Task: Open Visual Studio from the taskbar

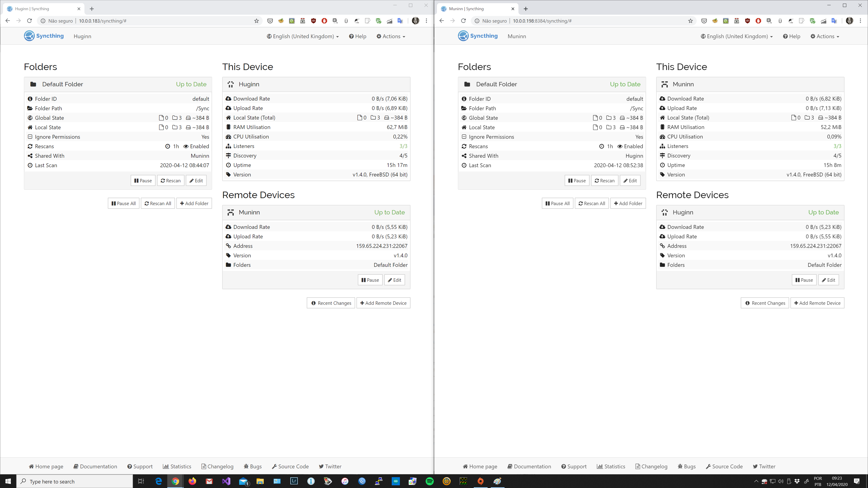Action: click(226, 481)
